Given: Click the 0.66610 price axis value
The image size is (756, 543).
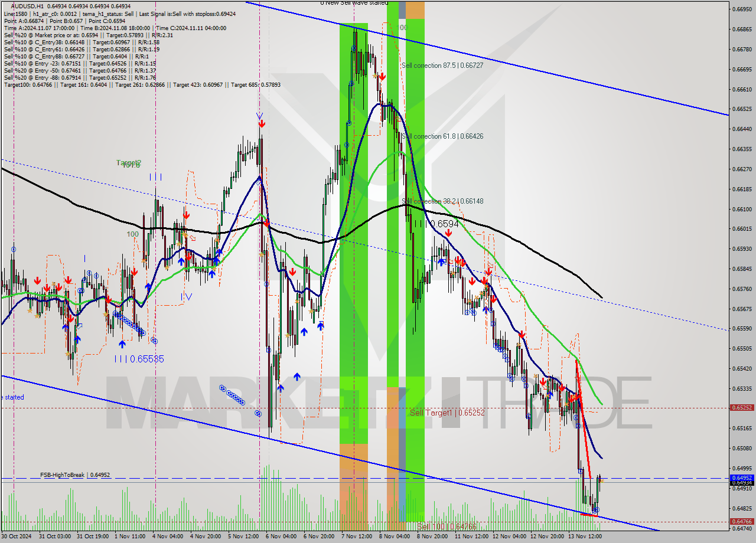Looking at the screenshot, I should pyautogui.click(x=741, y=90).
